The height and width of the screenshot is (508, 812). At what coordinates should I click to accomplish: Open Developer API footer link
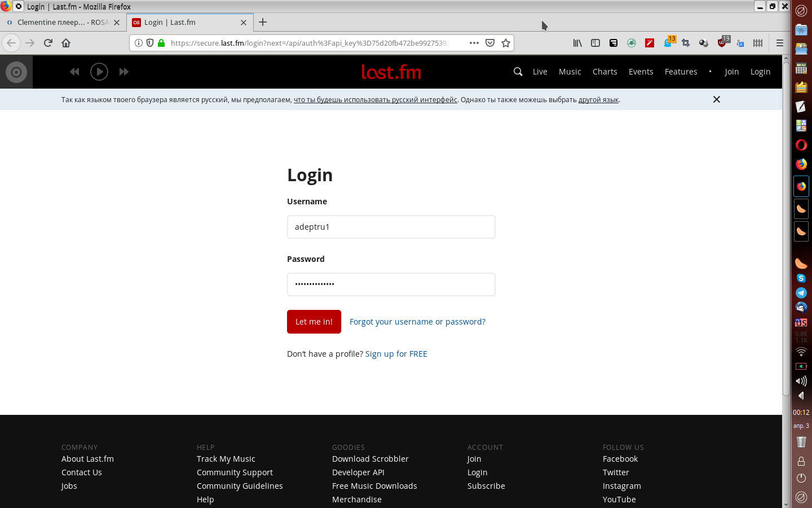pos(358,472)
